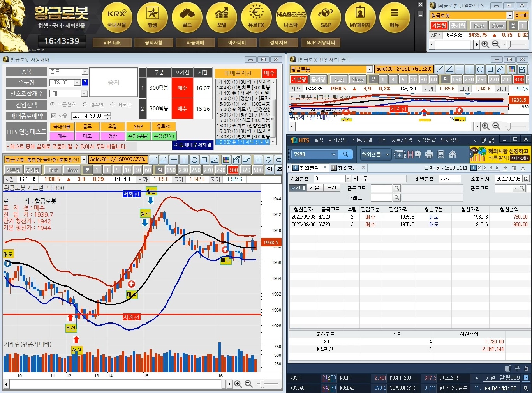Image resolution: width=532 pixels, height=393 pixels.
Task: Click printer icon in HTS toolbar
Action: click(x=429, y=154)
